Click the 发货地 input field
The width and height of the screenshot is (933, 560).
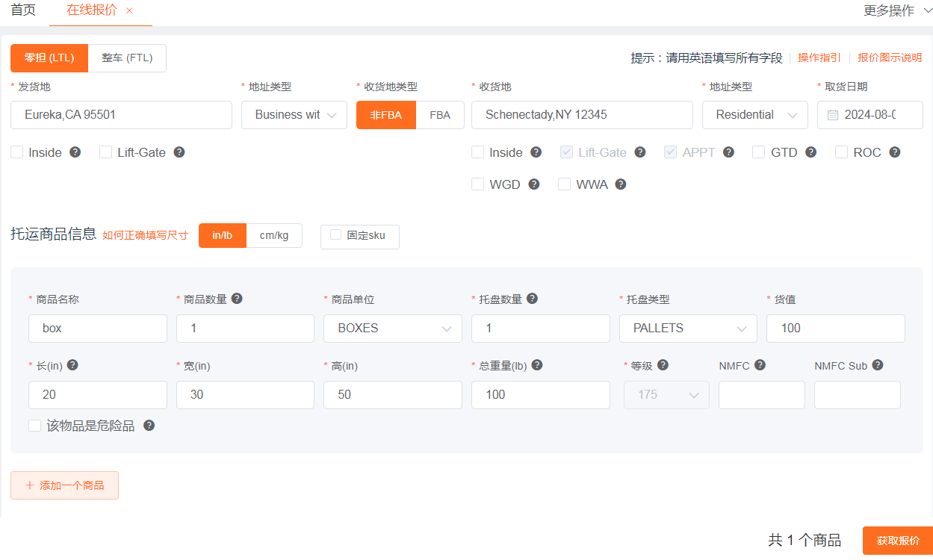(121, 115)
